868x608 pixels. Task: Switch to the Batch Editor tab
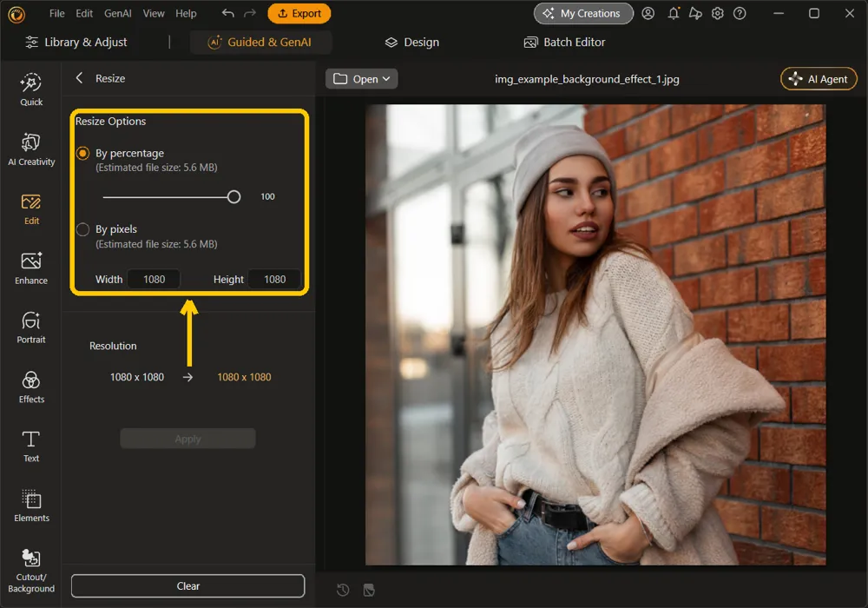point(565,42)
